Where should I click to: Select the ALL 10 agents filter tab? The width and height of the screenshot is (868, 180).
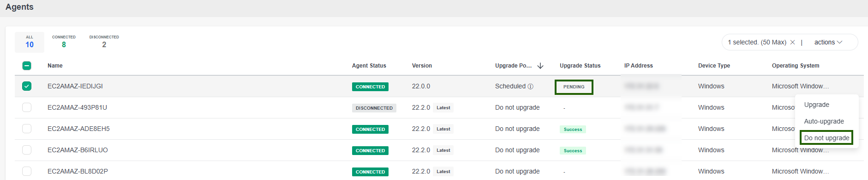[x=30, y=42]
